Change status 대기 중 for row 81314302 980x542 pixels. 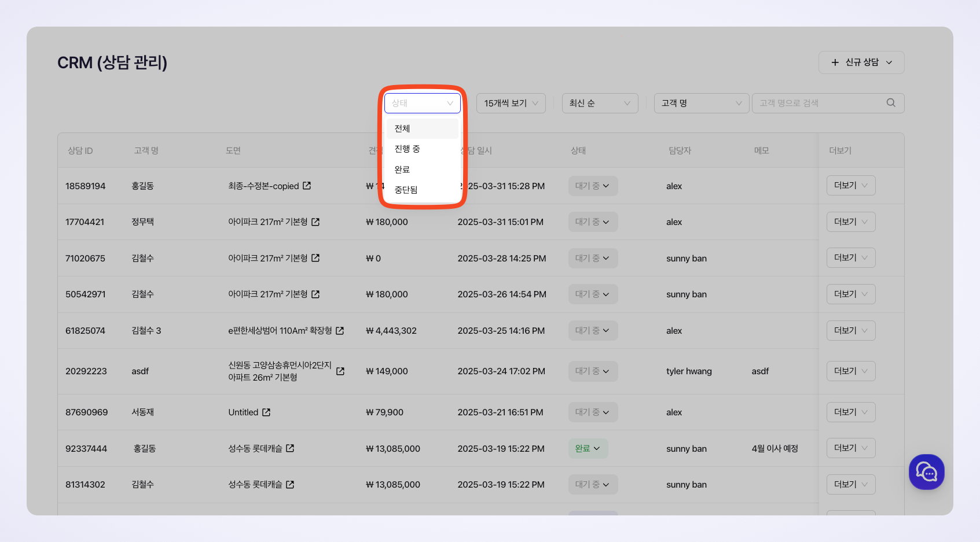click(593, 485)
